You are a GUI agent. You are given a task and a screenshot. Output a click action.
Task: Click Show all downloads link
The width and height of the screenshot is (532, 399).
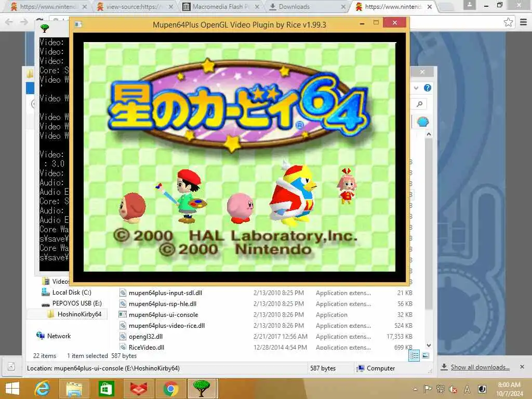coord(480,367)
